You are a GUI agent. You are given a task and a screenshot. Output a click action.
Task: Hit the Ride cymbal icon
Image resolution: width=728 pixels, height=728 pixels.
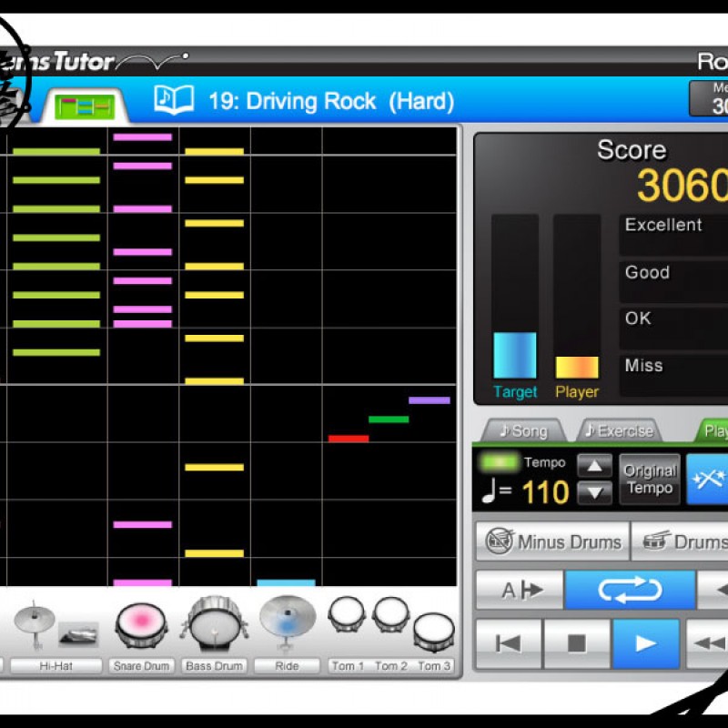pyautogui.click(x=288, y=622)
